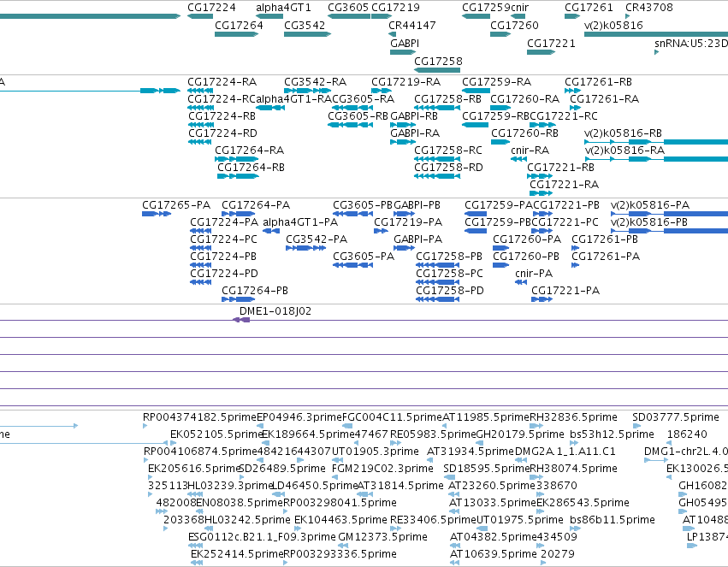Select the CG17224 gene glyph
Screen dimensions: 728x567
tap(200, 16)
